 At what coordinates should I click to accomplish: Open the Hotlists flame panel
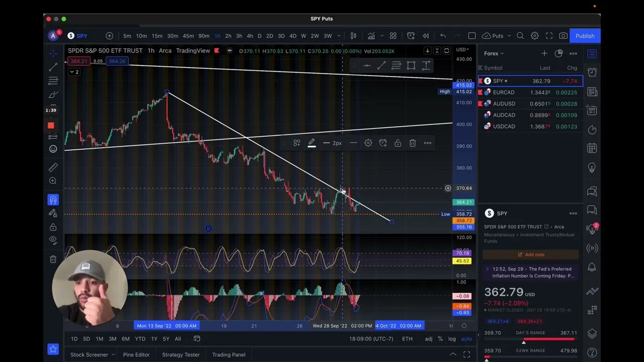592,129
